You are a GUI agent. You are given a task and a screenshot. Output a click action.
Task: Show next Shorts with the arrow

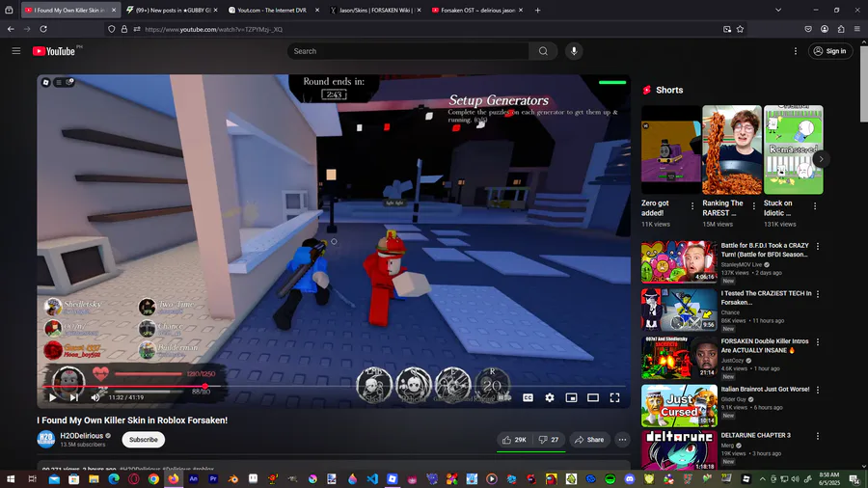pos(821,159)
